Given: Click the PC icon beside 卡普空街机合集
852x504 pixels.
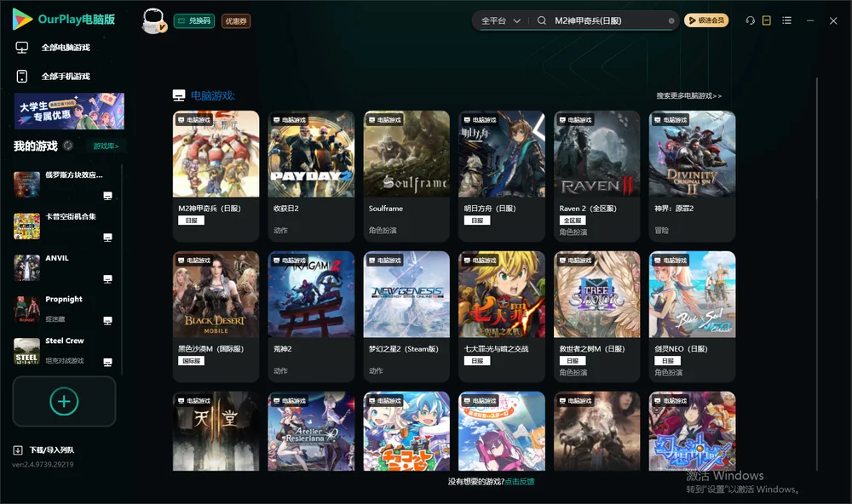Looking at the screenshot, I should [107, 238].
